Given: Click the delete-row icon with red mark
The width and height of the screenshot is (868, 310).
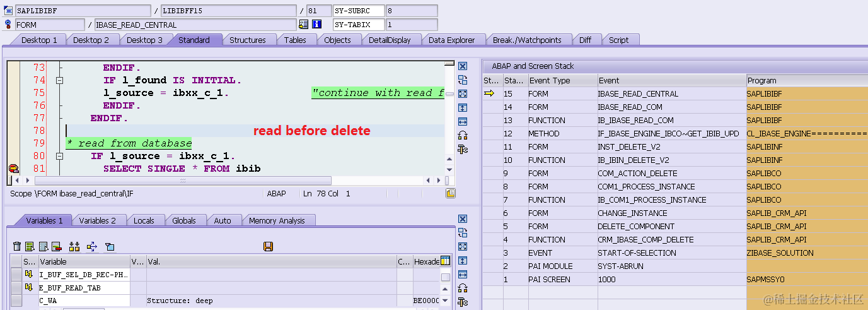Looking at the screenshot, I should pyautogui.click(x=56, y=246).
